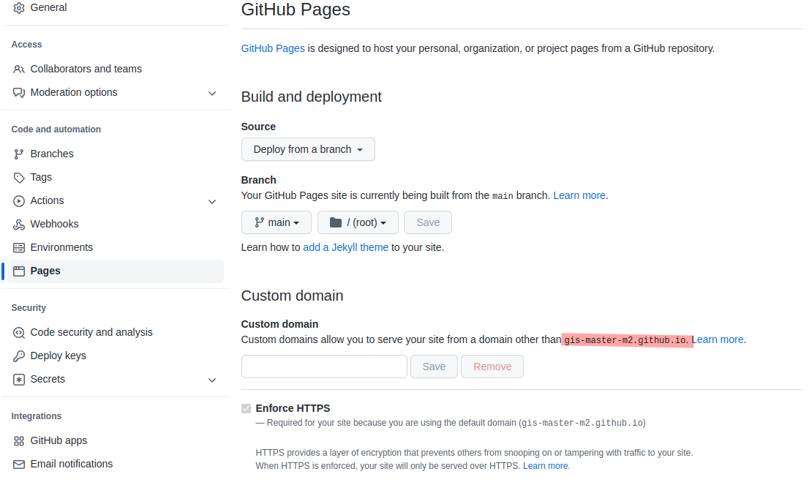Expand the Secrets settings section

pyautogui.click(x=212, y=380)
